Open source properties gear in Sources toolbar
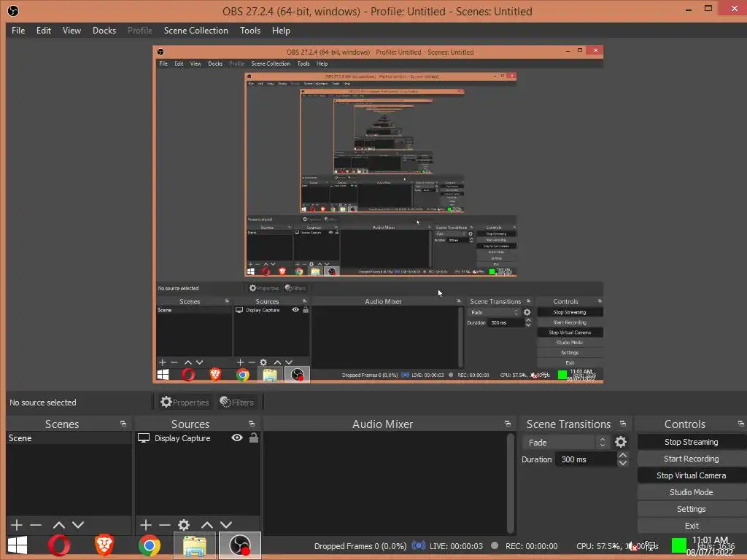Image resolution: width=747 pixels, height=560 pixels. 184,525
